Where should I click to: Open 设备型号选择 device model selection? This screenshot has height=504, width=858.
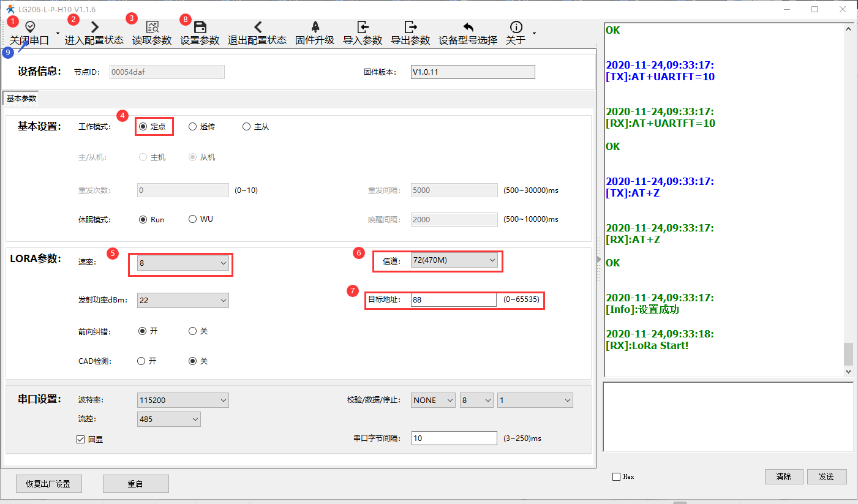(x=468, y=27)
